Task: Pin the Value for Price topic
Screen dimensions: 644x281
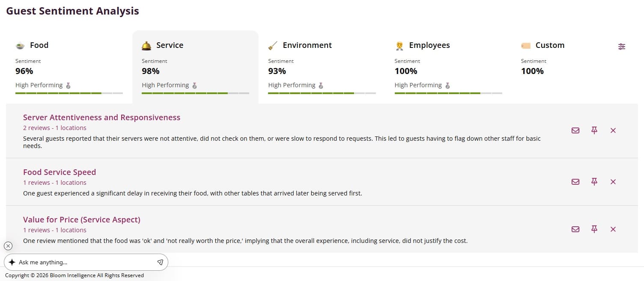Action: (x=594, y=229)
